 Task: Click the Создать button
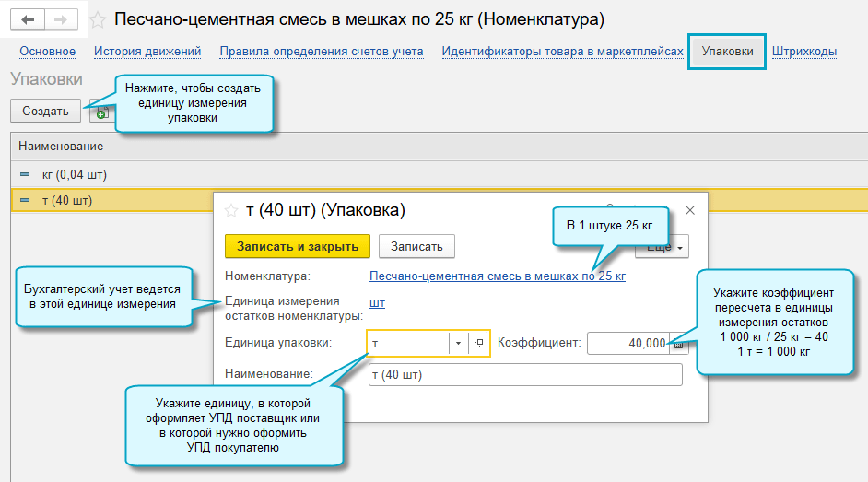[x=45, y=112]
